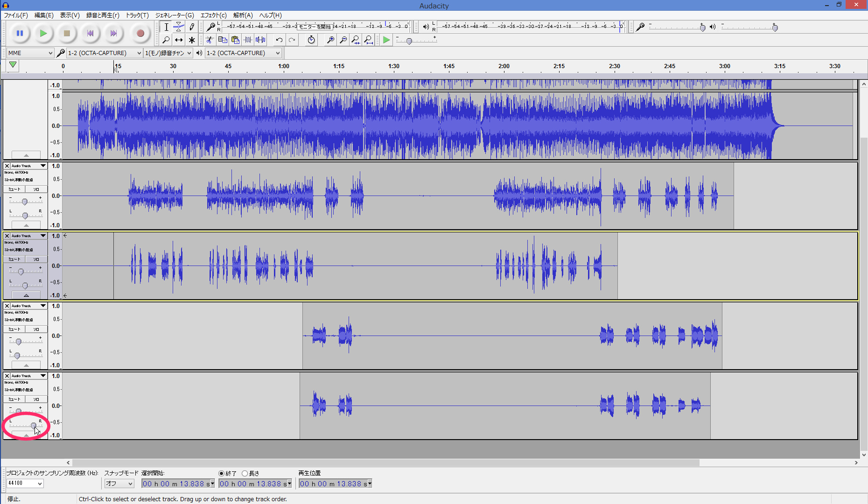Image resolution: width=868 pixels, height=504 pixels.
Task: Open the ファイル(F) menu
Action: pyautogui.click(x=16, y=15)
